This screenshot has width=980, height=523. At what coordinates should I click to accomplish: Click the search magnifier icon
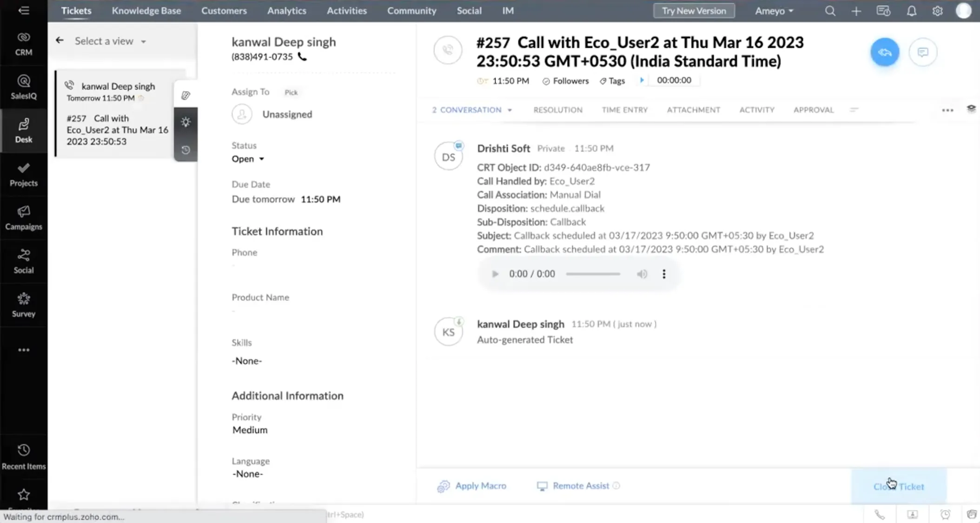pyautogui.click(x=830, y=11)
